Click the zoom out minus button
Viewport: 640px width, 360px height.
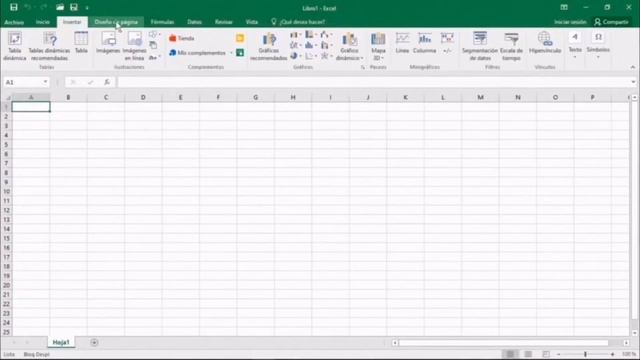pos(558,354)
